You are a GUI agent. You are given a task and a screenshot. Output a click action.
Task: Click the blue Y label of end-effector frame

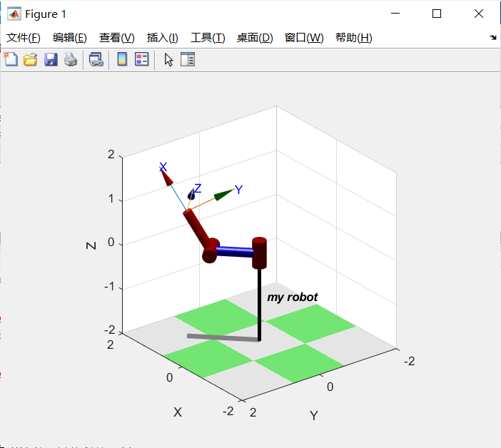click(238, 189)
